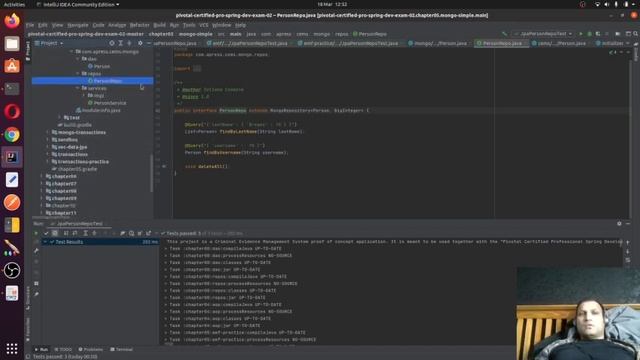Click test history clock icon
The image size is (640, 360).
point(131,233)
